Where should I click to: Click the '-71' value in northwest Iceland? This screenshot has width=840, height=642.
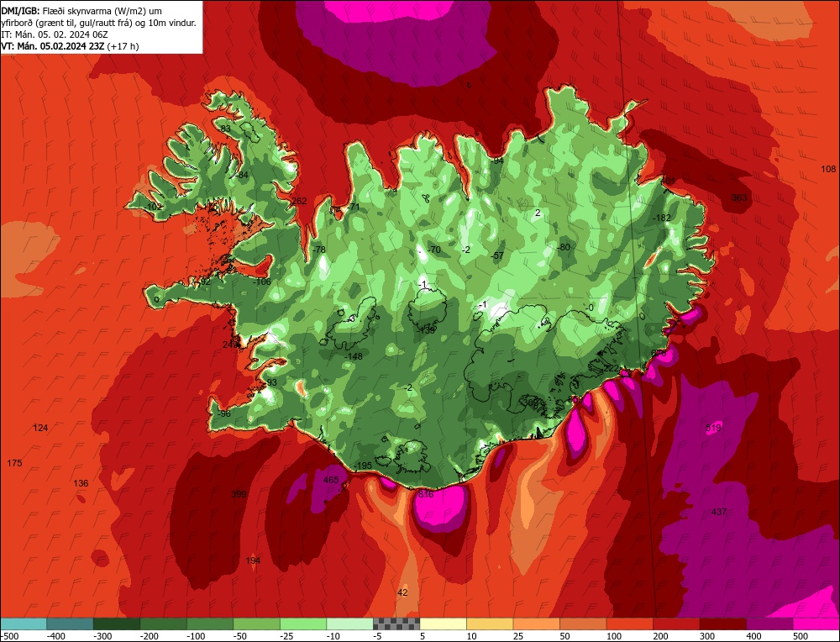click(354, 207)
